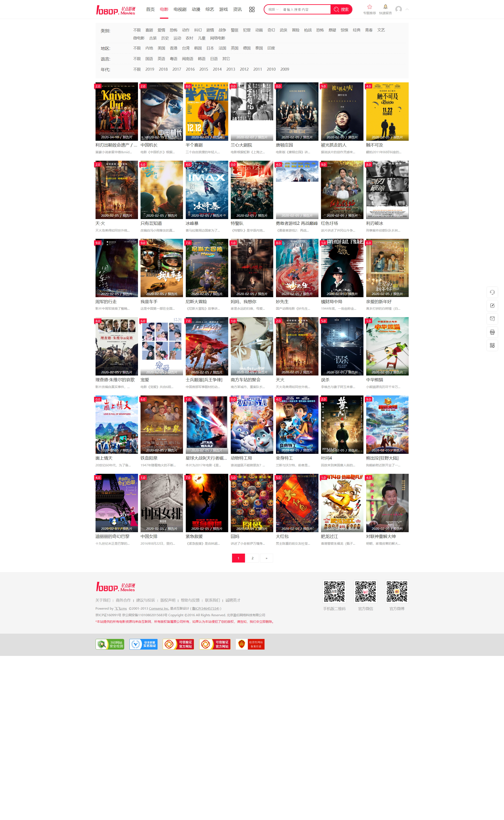
Task: Go to page 2 of results
Action: (x=252, y=558)
